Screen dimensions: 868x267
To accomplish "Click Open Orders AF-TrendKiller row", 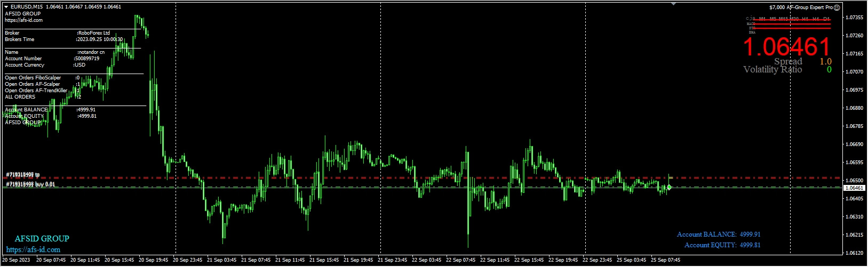I will coord(42,91).
